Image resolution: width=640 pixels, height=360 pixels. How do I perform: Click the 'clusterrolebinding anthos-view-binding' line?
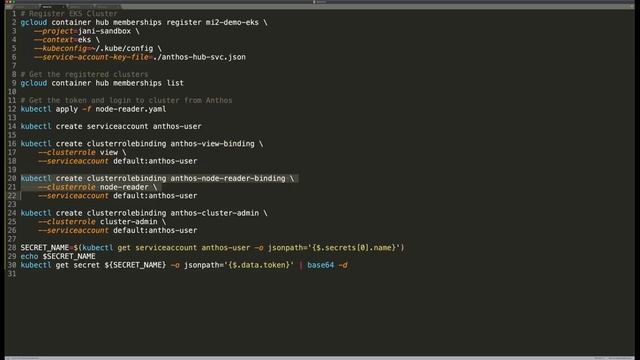[x=142, y=144]
